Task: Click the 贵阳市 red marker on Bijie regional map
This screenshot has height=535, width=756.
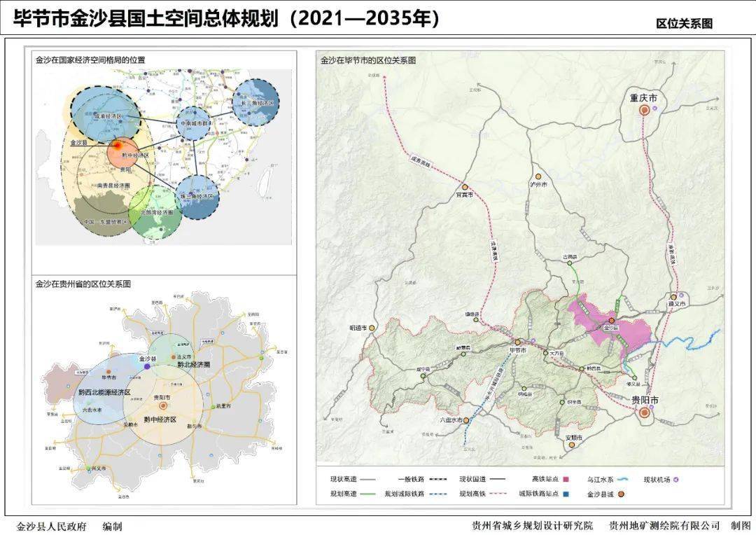Action: point(644,412)
